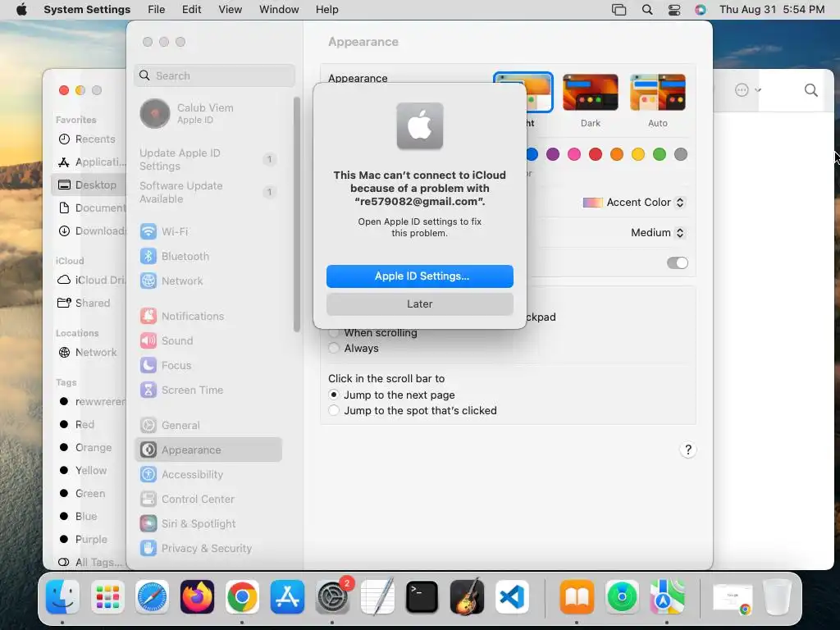Image resolution: width=840 pixels, height=630 pixels.
Task: Open Finder action ellipsis dropdown
Action: [x=748, y=90]
